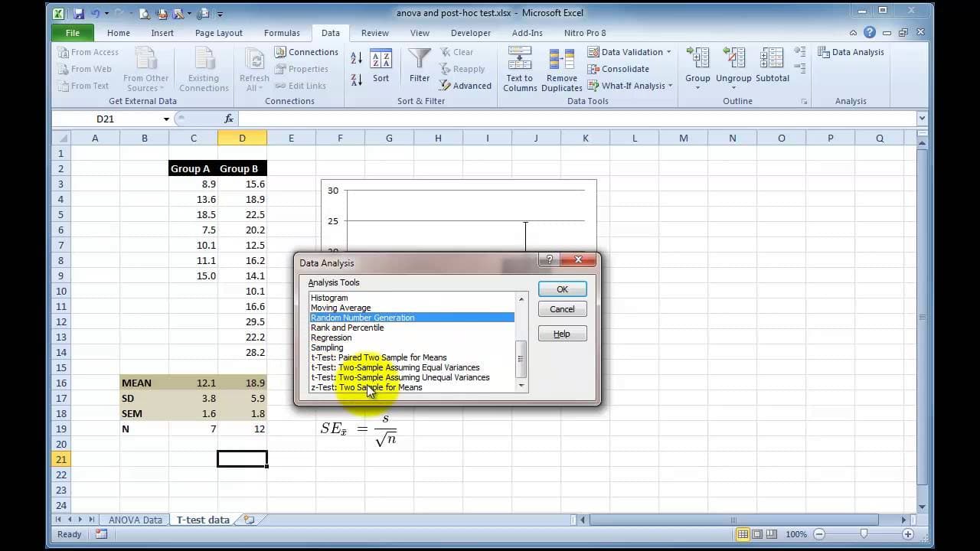
Task: Click Consolidate
Action: (619, 69)
